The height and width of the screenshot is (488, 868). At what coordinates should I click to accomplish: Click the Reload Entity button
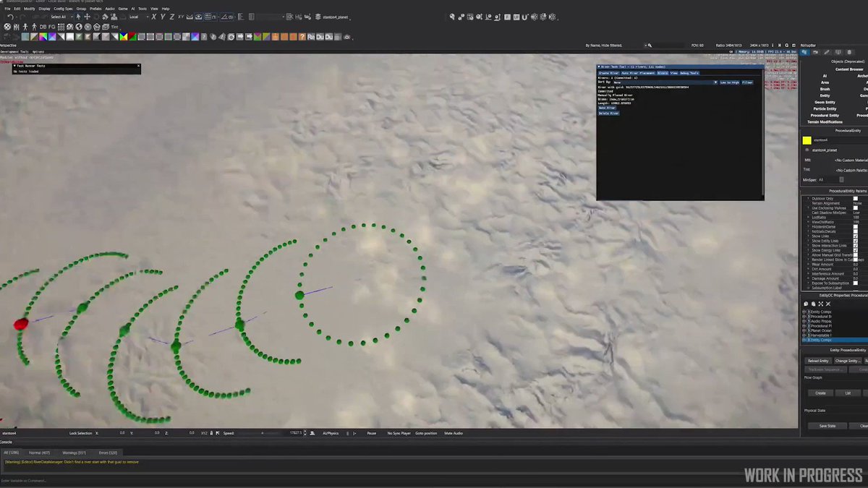click(818, 360)
